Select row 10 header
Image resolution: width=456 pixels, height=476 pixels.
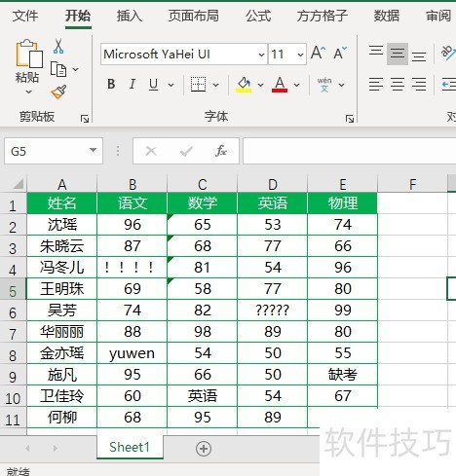click(x=13, y=396)
